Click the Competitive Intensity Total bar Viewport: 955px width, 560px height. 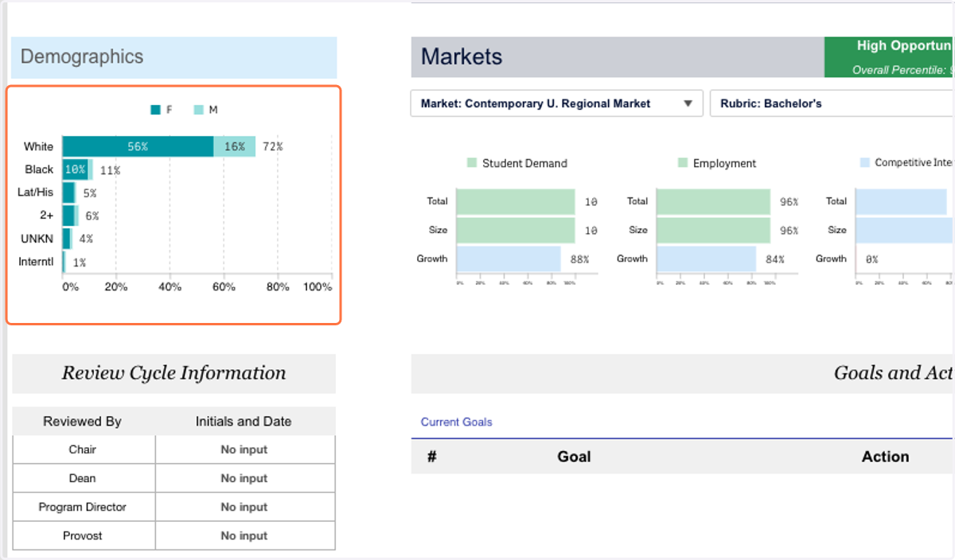tap(902, 202)
